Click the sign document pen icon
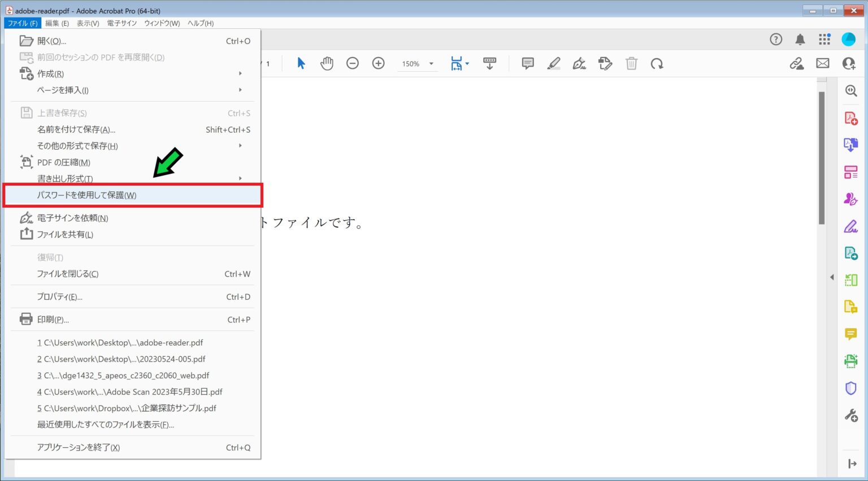This screenshot has width=868, height=481. pyautogui.click(x=579, y=64)
